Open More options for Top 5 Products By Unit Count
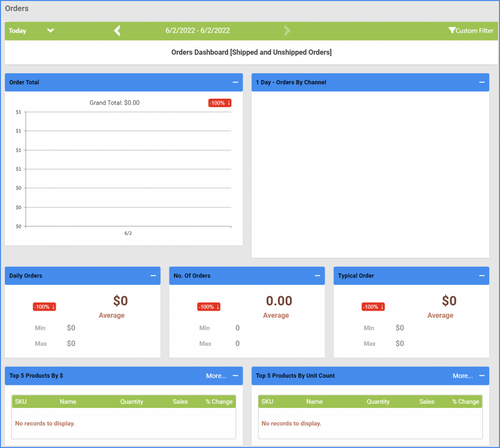This screenshot has height=448, width=500. (x=462, y=376)
